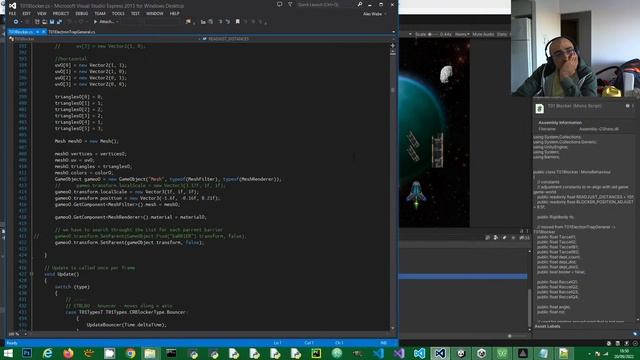Open the Unity Inspector options menu icon

[633, 106]
